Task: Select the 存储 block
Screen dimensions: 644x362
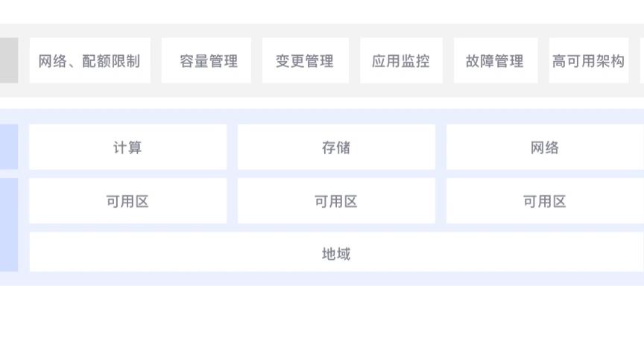Action: 336,147
